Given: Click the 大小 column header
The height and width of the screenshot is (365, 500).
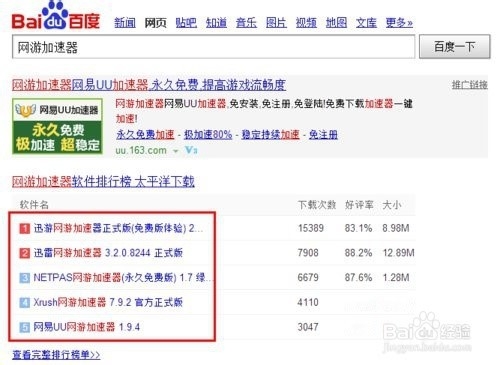Looking at the screenshot, I should (x=392, y=205).
